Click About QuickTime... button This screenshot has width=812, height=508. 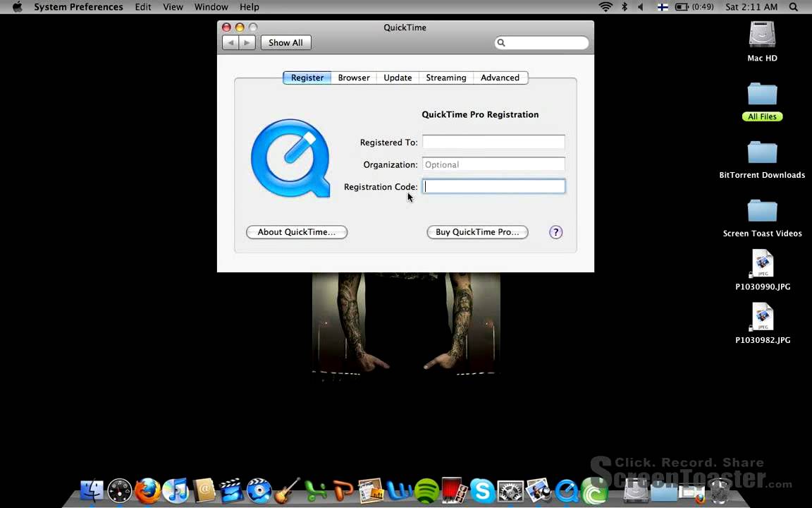(297, 232)
